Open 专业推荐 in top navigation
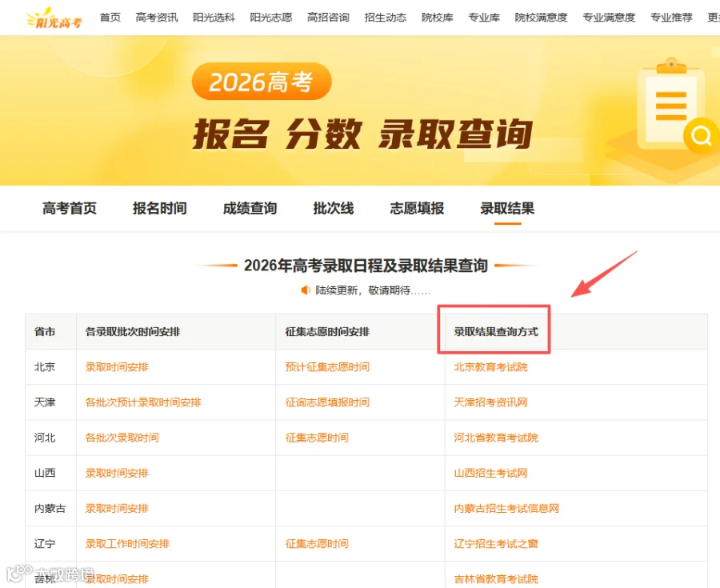Viewport: 720px width, 588px height. [x=671, y=18]
